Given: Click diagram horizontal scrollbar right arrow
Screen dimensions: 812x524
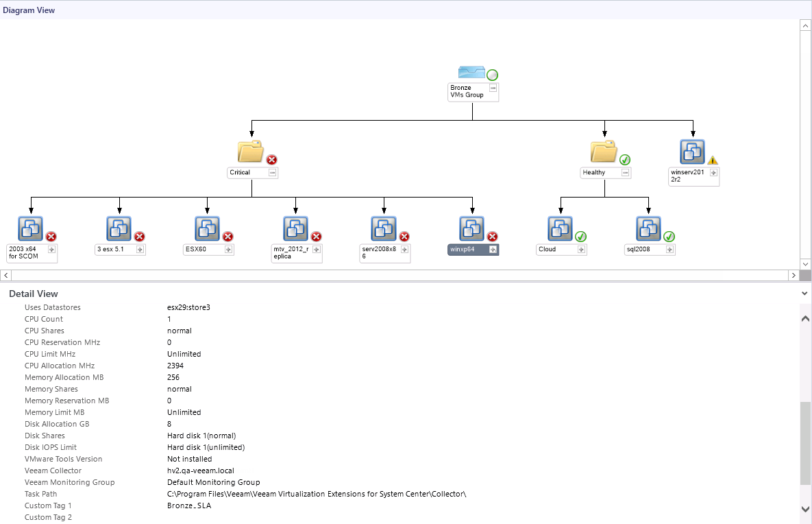Looking at the screenshot, I should click(x=793, y=275).
